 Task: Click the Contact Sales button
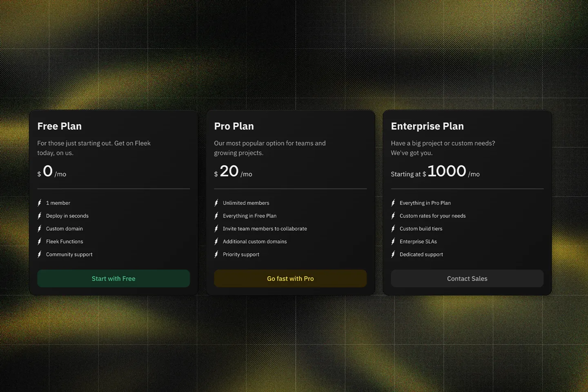[x=467, y=278]
